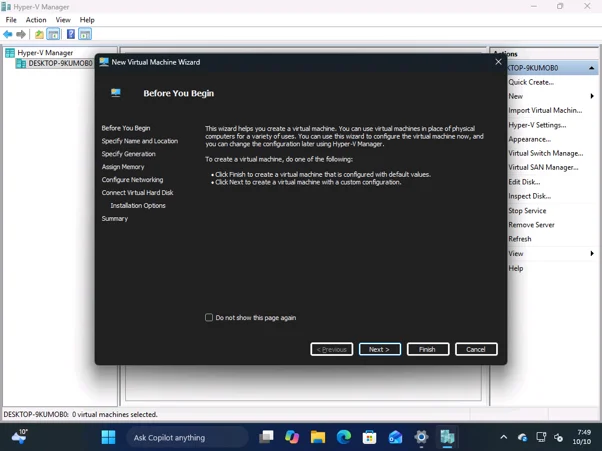Screen dimensions: 602x451
Task: Select 'Summary' wizard step
Action: pyautogui.click(x=115, y=219)
